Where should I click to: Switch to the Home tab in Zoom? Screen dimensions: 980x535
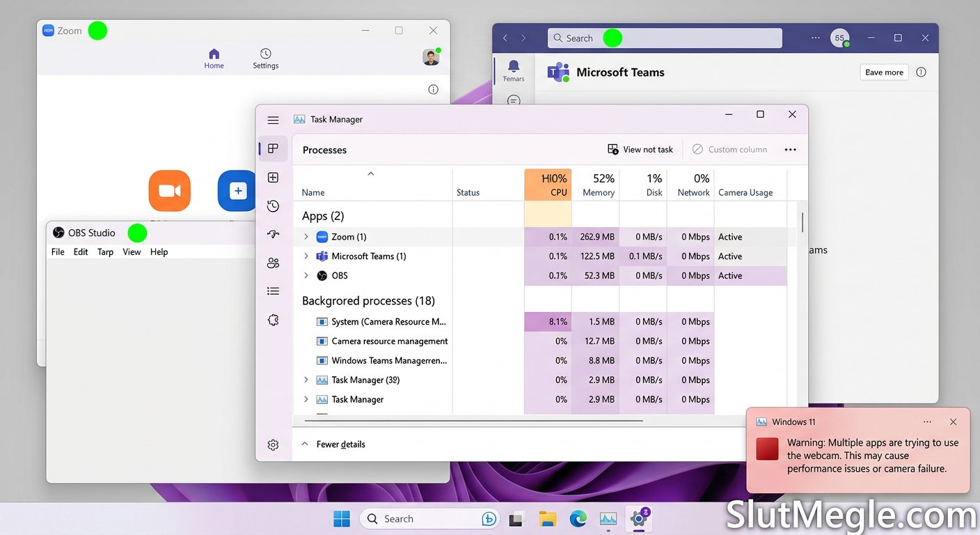coord(214,59)
